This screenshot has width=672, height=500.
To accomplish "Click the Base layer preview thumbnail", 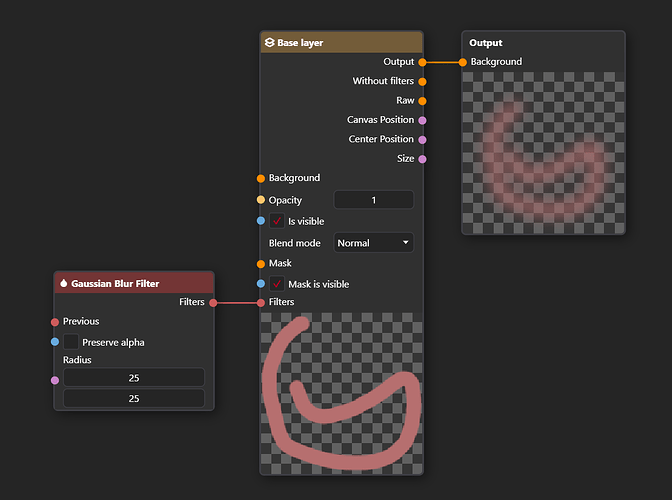I will (x=341, y=392).
